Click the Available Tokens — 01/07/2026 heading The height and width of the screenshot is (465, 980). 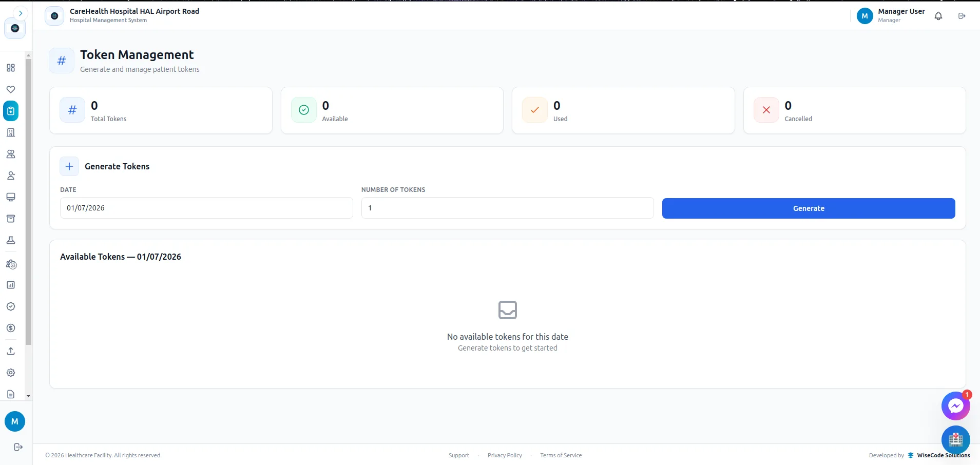121,257
